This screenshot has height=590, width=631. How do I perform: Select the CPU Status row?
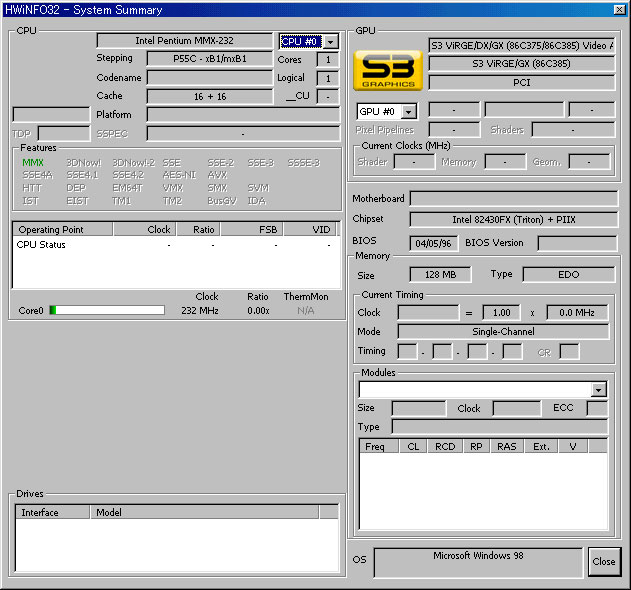(176, 245)
